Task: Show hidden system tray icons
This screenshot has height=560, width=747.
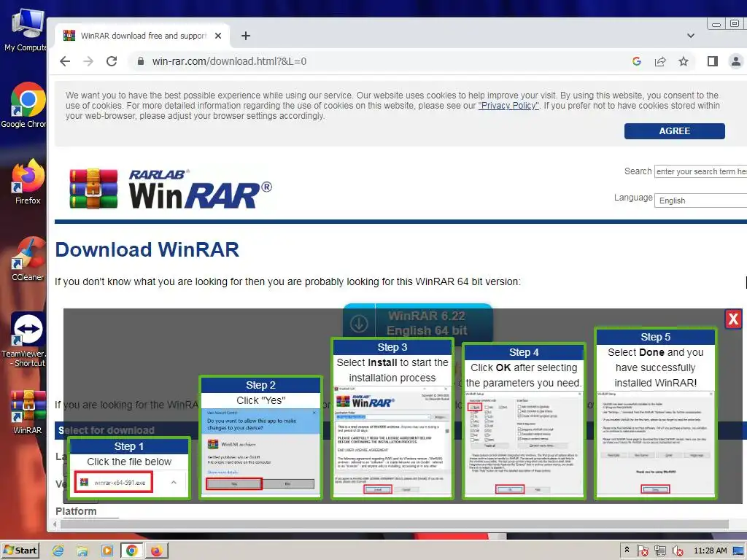Action: pyautogui.click(x=627, y=550)
